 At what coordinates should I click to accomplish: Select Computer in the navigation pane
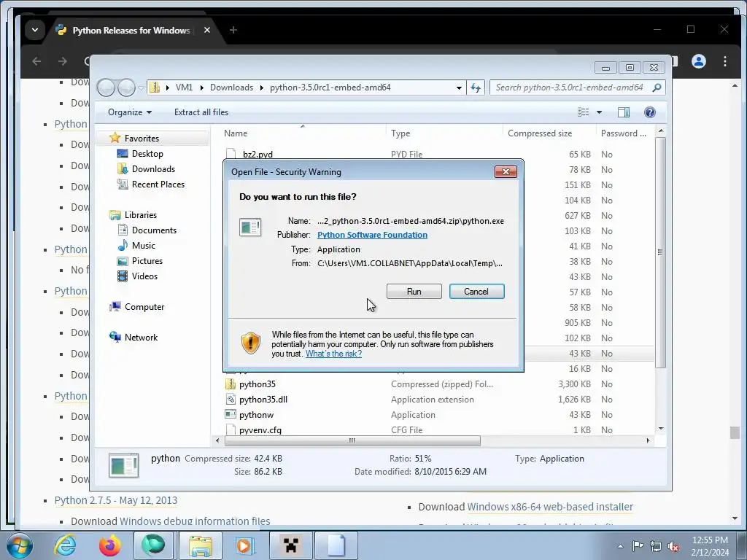(144, 307)
